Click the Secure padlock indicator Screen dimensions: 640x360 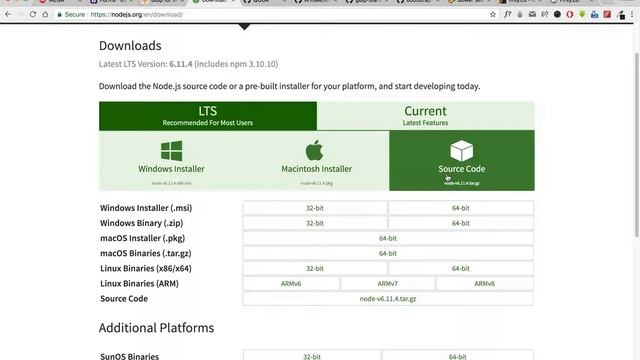click(71, 14)
